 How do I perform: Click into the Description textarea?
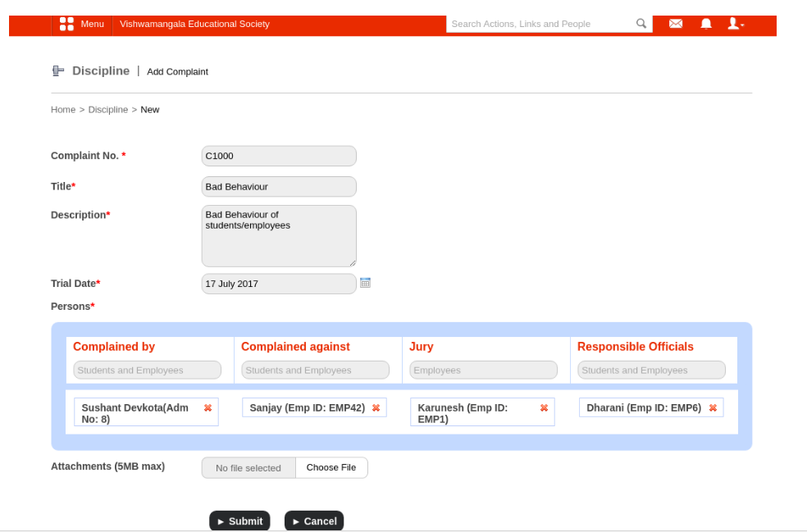coord(279,236)
